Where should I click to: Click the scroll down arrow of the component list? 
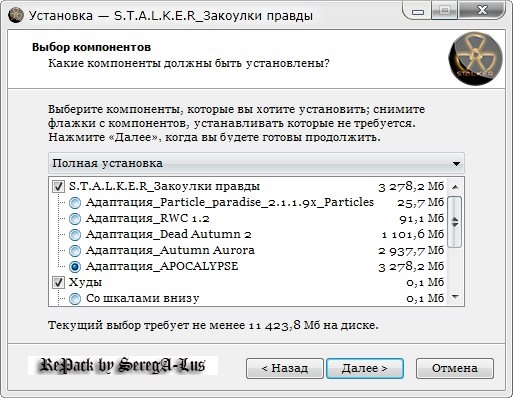pos(455,296)
